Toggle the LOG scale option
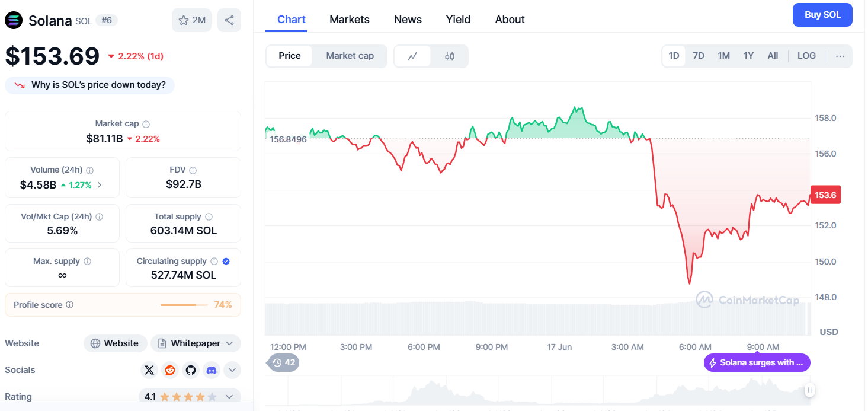This screenshot has height=411, width=868. pyautogui.click(x=806, y=56)
